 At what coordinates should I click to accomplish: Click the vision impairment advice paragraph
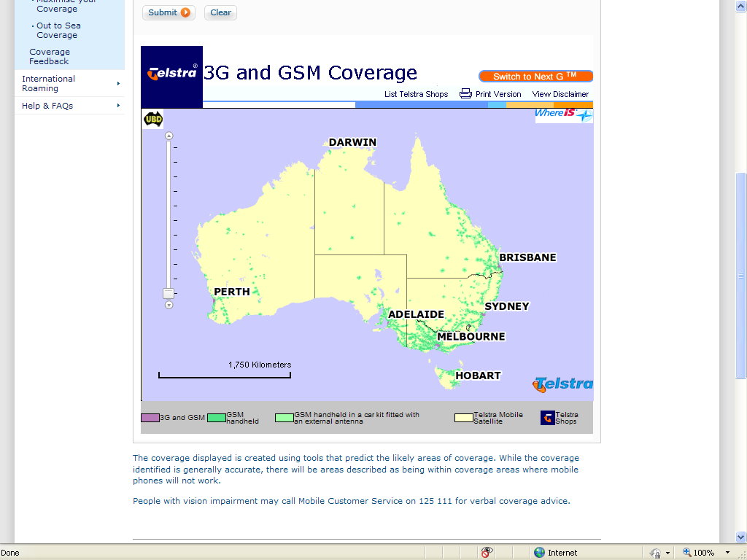pyautogui.click(x=351, y=501)
